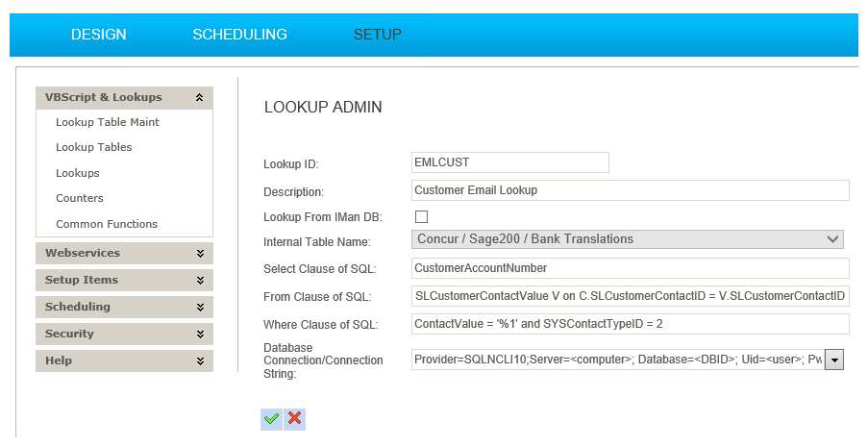Click the green checkmark save icon
This screenshot has height=447, width=868.
click(272, 418)
